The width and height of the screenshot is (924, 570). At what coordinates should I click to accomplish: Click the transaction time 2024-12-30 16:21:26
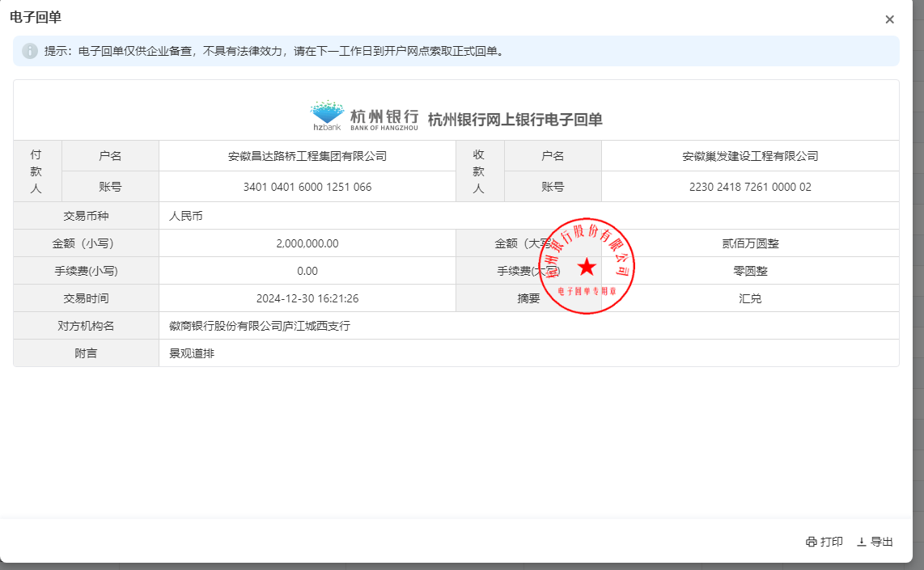coord(307,298)
